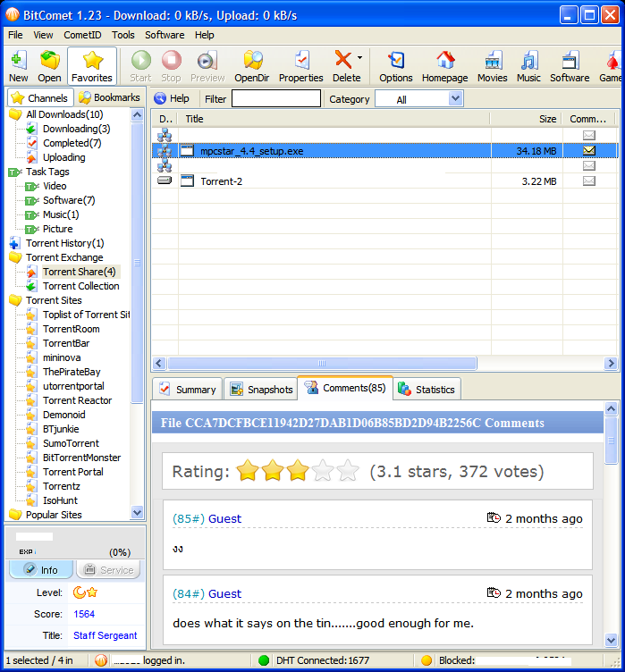Viewport: 625px width, 672px height.
Task: Click comment envelope icon for Torrent-2
Action: pyautogui.click(x=589, y=181)
